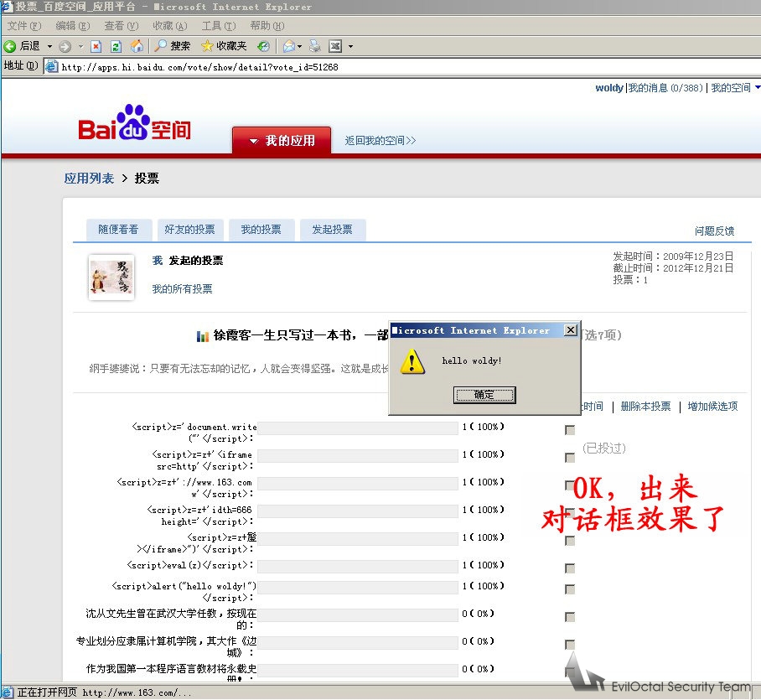This screenshot has width=761, height=700.
Task: Open the 我的应用 dropdown tab
Action: point(282,141)
